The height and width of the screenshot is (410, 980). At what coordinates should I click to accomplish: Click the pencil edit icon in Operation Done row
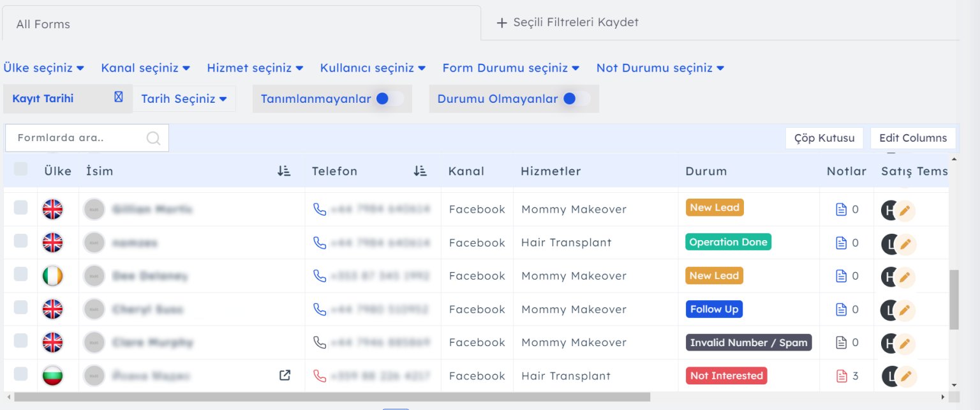[905, 243]
